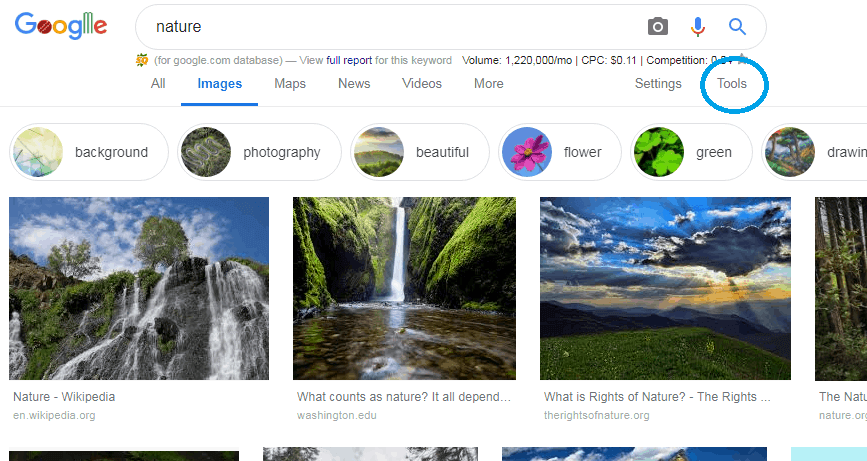The image size is (867, 461).
Task: Switch to the Maps tab
Action: (x=290, y=84)
